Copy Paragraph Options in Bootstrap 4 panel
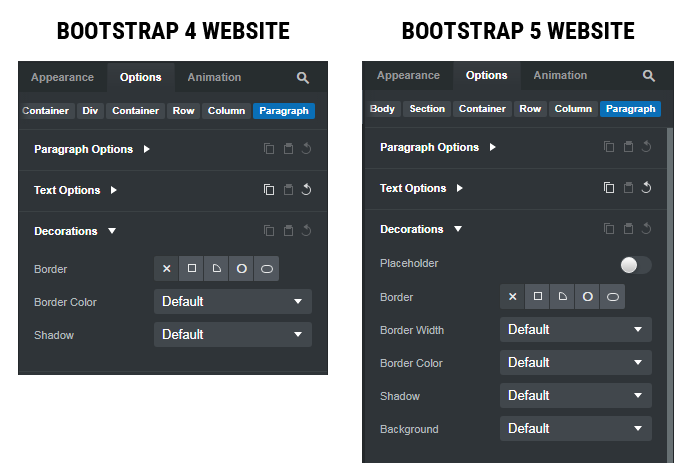This screenshot has width=693, height=463. [269, 149]
